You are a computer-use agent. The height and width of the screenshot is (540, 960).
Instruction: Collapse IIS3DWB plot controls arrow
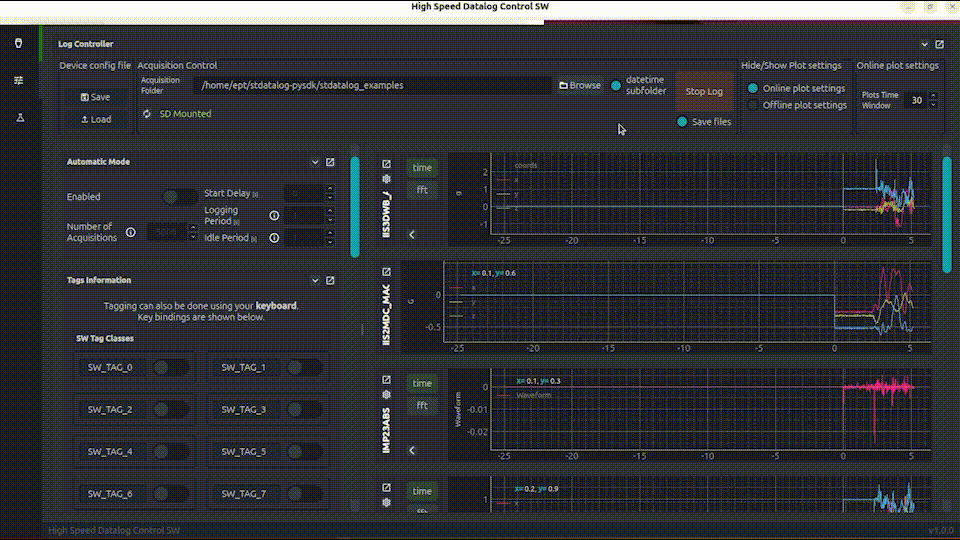412,234
